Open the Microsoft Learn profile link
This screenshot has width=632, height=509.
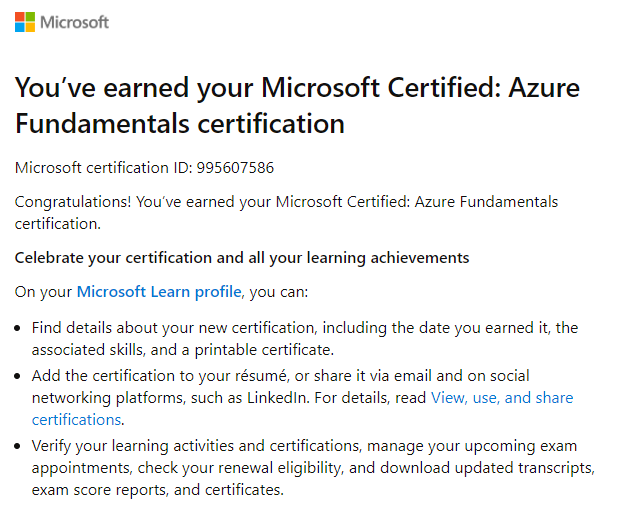(x=159, y=292)
